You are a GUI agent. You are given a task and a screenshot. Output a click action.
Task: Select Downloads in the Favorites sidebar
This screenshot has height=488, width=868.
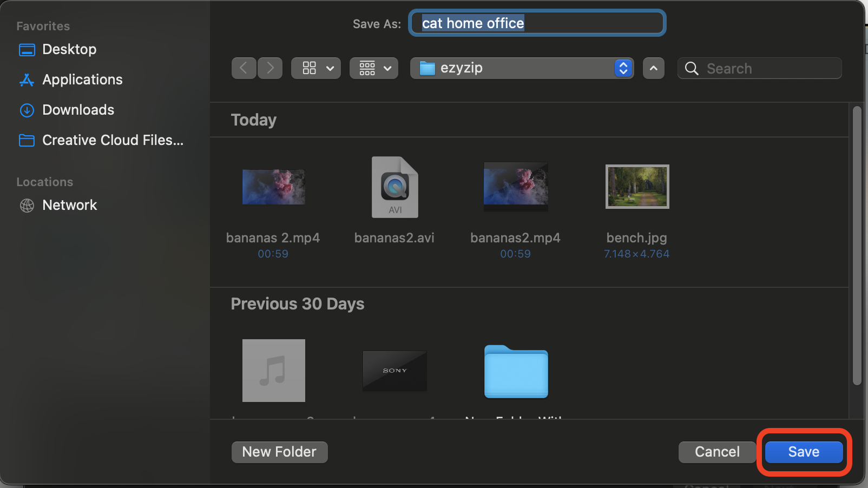click(x=78, y=110)
